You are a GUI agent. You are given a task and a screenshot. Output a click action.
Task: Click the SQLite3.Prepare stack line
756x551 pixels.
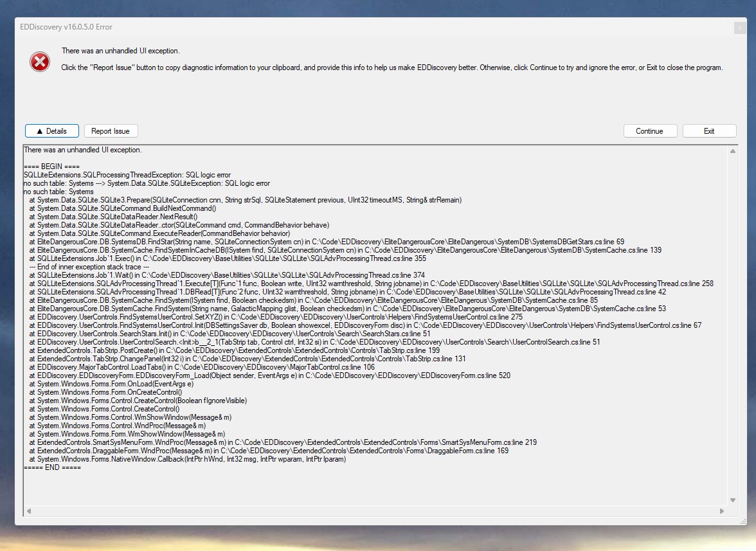coord(246,200)
